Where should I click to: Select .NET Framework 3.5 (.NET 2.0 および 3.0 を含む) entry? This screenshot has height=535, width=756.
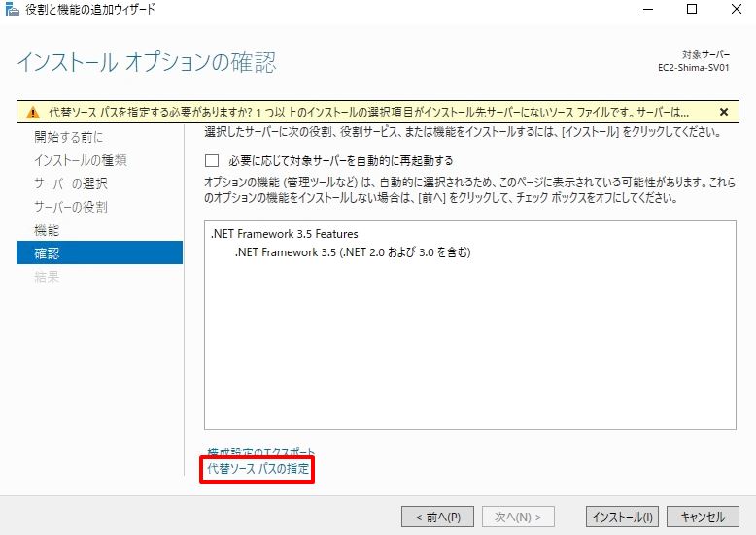pos(353,252)
